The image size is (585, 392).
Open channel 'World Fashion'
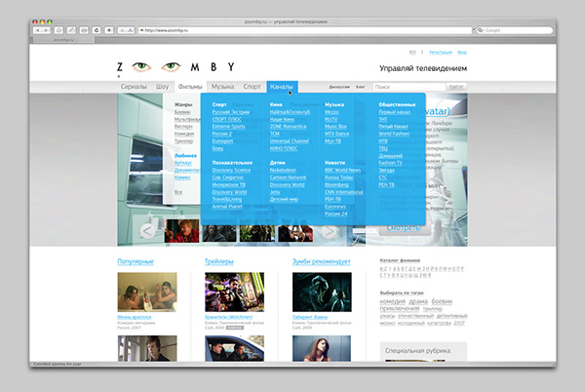point(394,134)
